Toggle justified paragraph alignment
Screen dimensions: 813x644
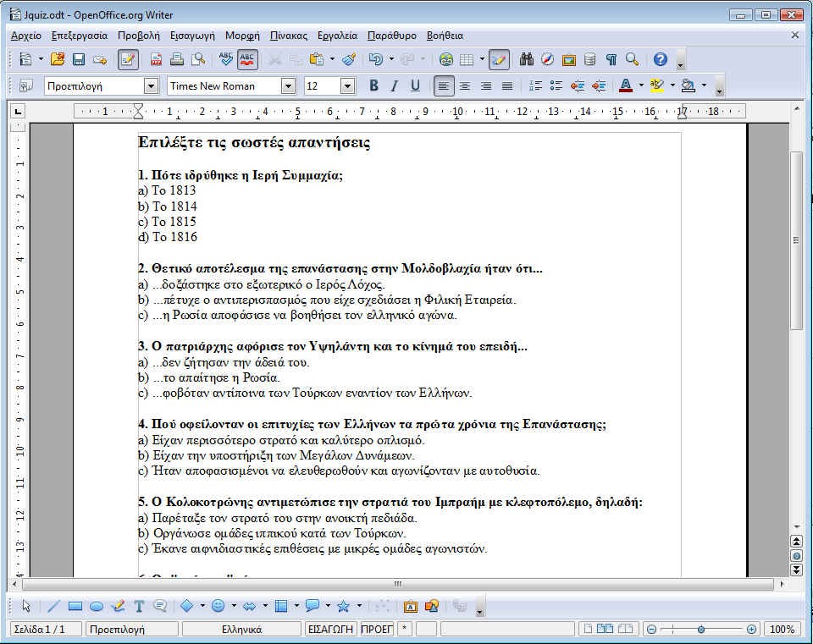[507, 85]
